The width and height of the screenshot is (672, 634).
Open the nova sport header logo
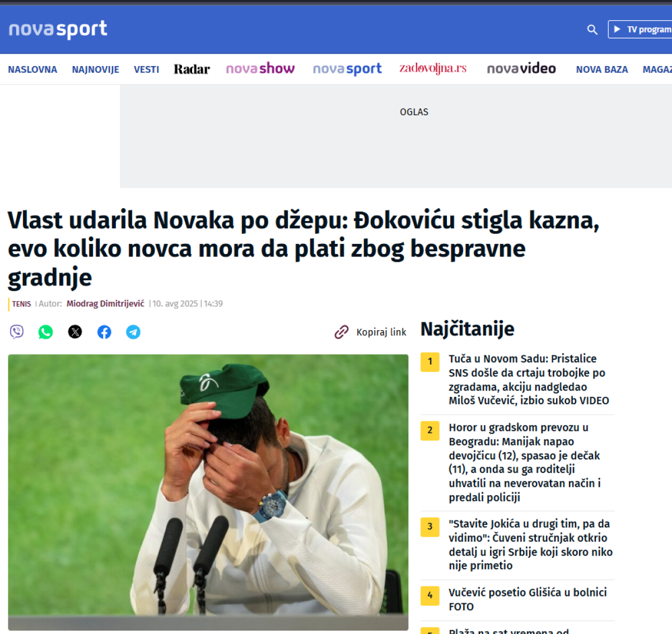tap(58, 29)
